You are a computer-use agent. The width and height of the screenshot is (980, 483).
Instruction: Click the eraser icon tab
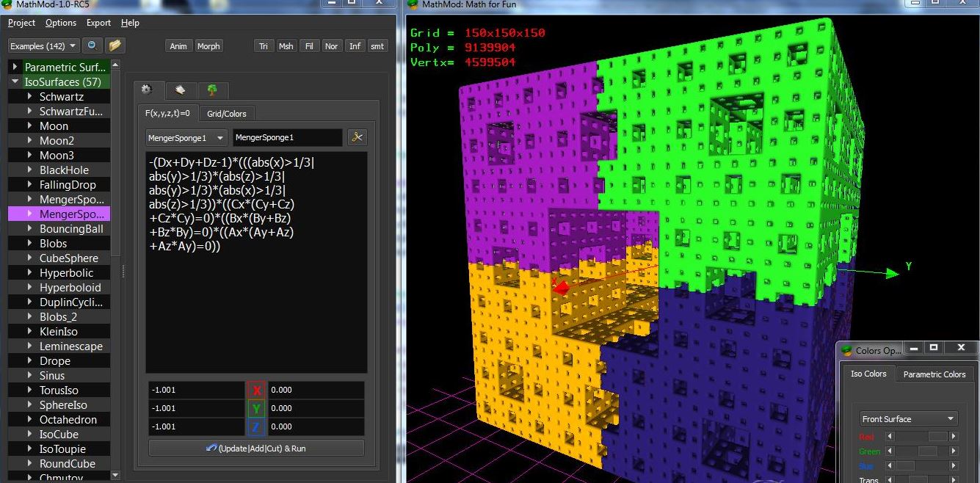180,90
